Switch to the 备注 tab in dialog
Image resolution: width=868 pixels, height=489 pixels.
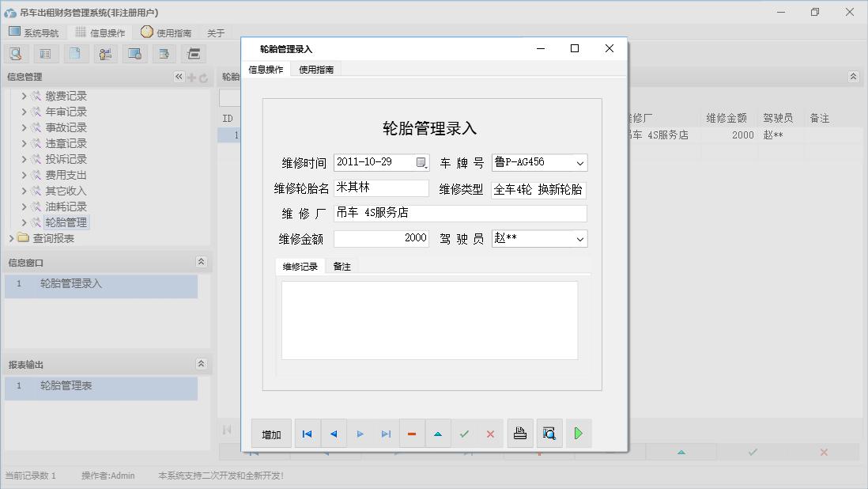[x=342, y=267]
